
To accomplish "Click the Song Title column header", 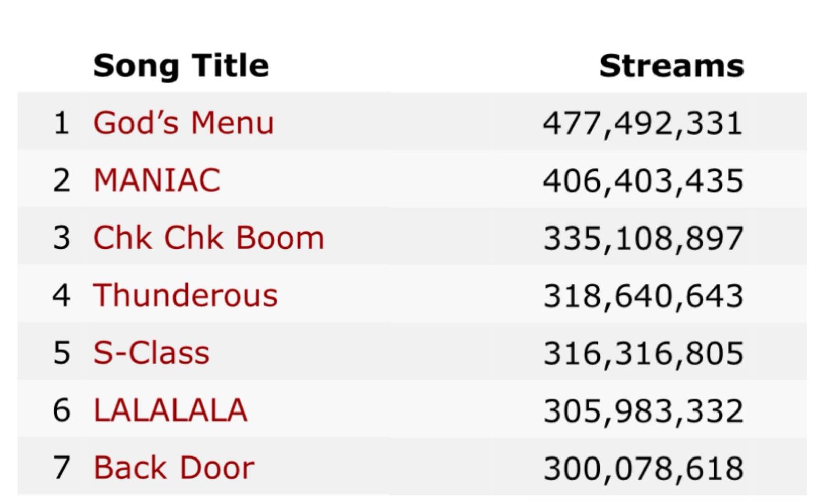I will coord(181,66).
